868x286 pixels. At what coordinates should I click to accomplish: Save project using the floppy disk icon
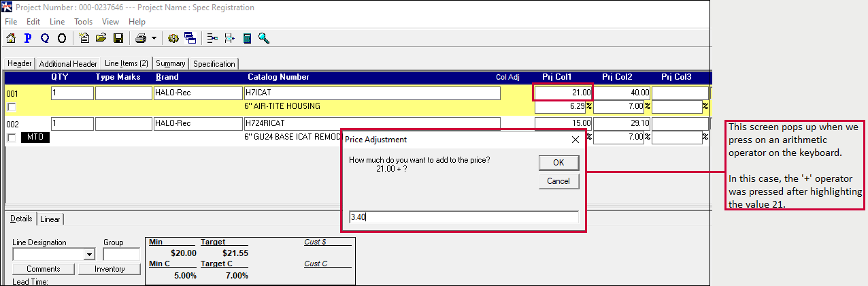(x=118, y=38)
